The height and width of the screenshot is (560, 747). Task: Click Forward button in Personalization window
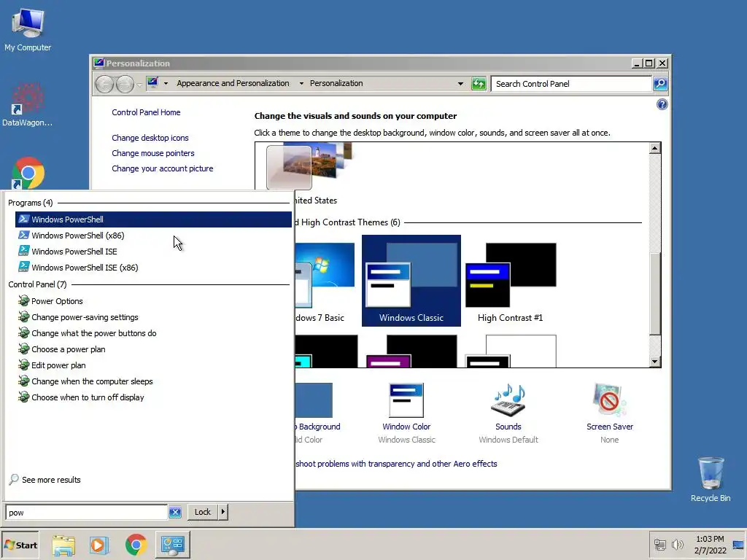125,85
